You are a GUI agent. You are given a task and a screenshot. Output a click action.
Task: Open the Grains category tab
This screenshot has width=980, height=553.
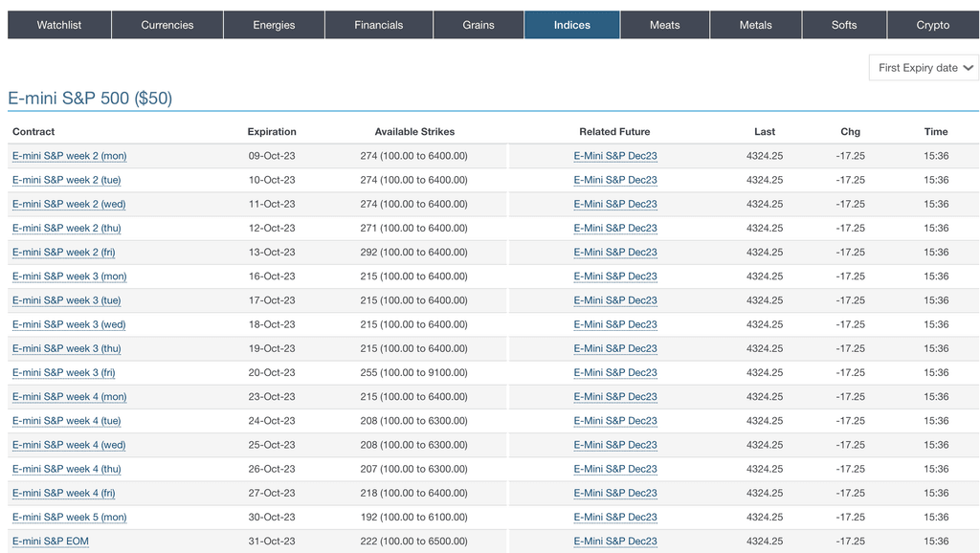click(479, 25)
